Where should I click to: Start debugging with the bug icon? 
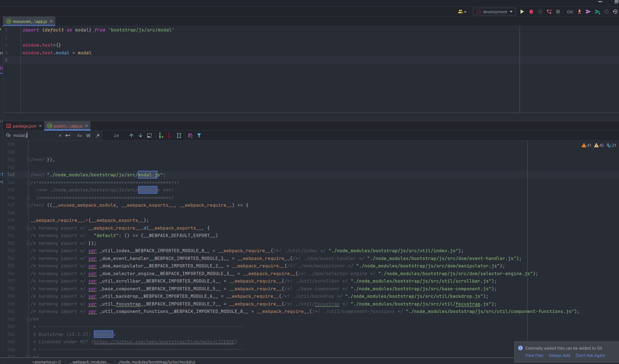tap(531, 12)
